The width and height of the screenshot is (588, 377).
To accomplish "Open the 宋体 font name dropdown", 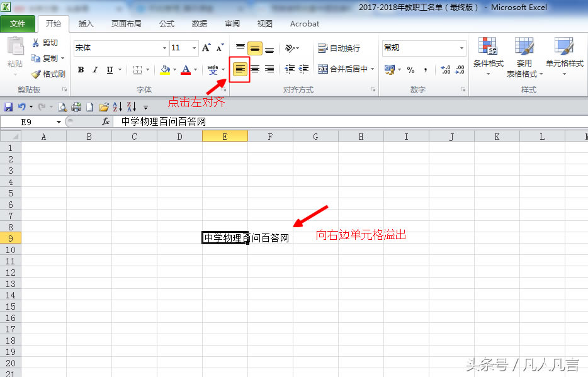I will coord(164,48).
